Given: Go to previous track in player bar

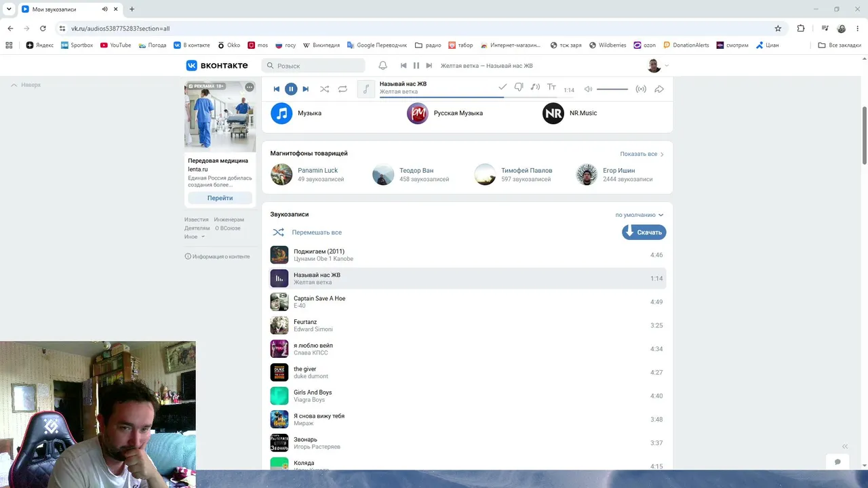Looking at the screenshot, I should (277, 89).
